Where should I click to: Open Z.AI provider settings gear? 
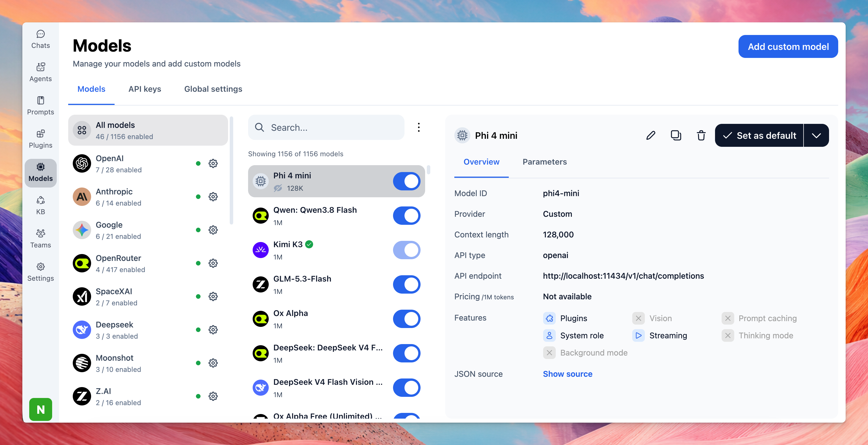[213, 396]
